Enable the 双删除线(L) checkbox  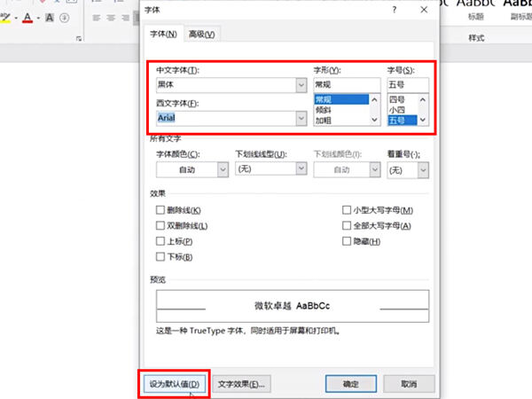click(160, 225)
